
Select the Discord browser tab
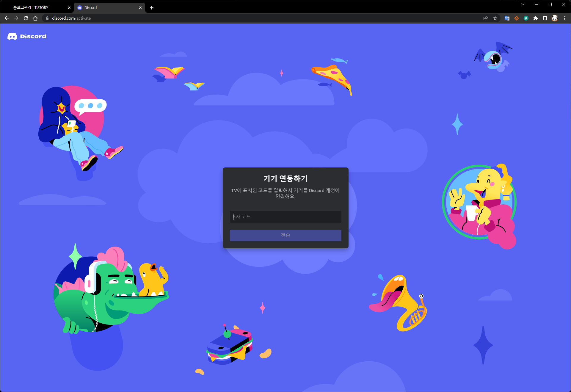(x=109, y=8)
